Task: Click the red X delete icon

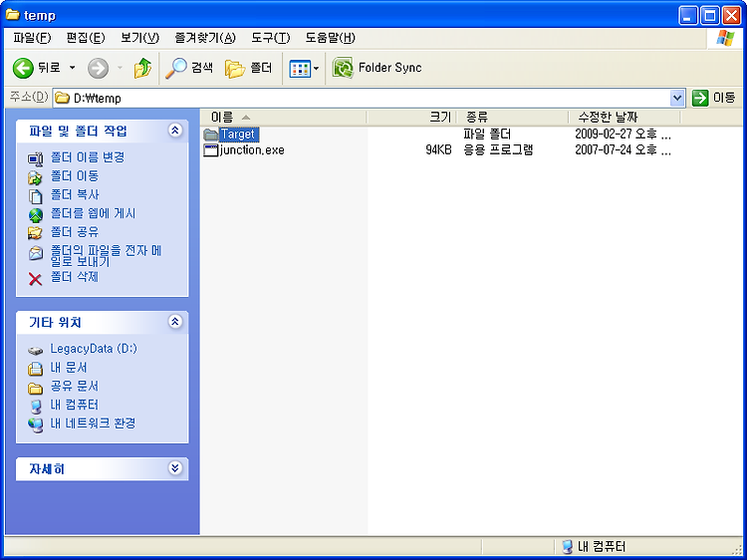Action: (x=35, y=279)
